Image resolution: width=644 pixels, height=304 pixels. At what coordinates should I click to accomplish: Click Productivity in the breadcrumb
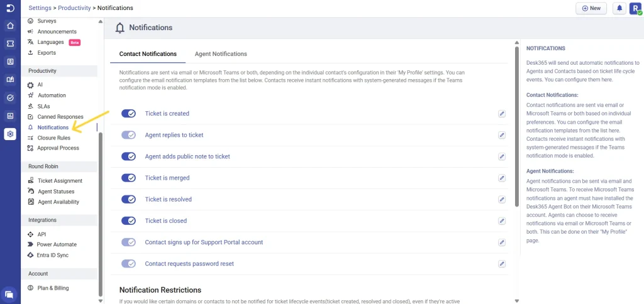point(74,8)
